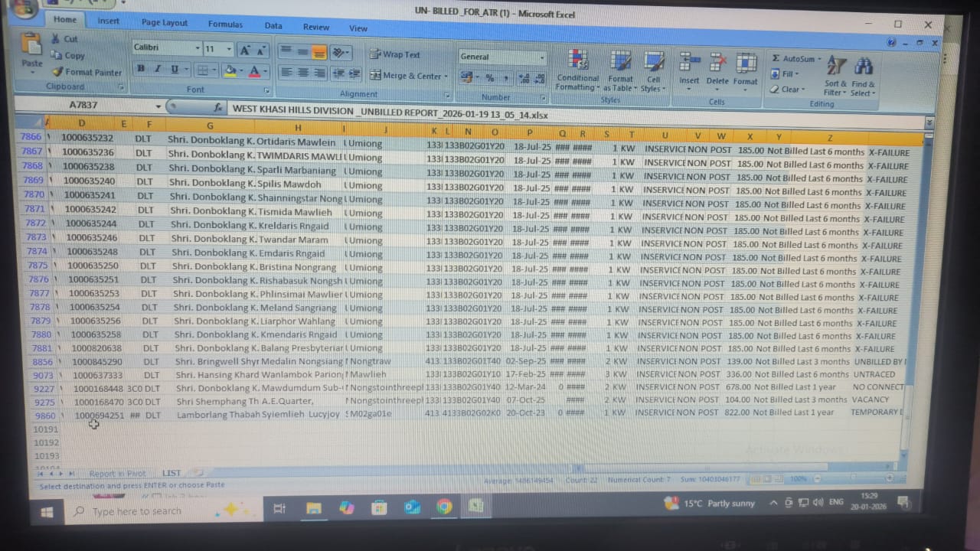Image resolution: width=980 pixels, height=551 pixels.
Task: Toggle Top Align vertical alignment
Action: tap(286, 51)
